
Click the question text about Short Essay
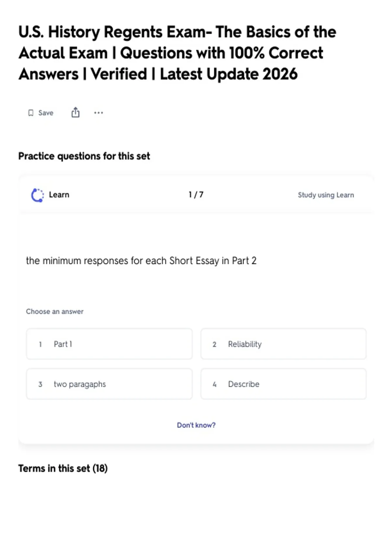point(141,261)
